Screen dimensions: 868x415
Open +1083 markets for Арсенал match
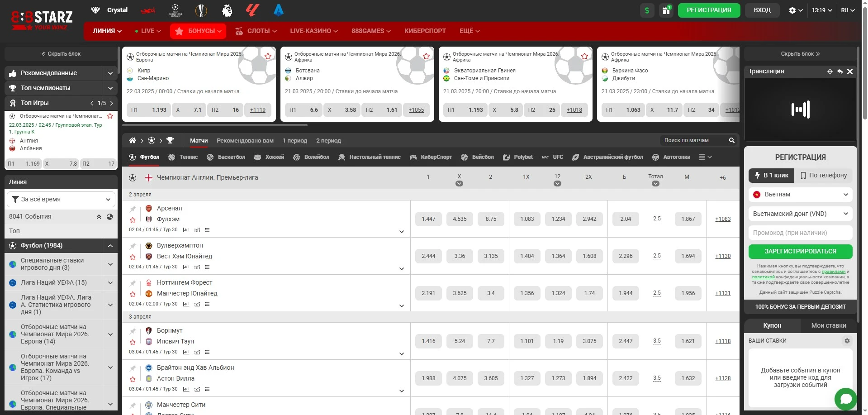(723, 219)
